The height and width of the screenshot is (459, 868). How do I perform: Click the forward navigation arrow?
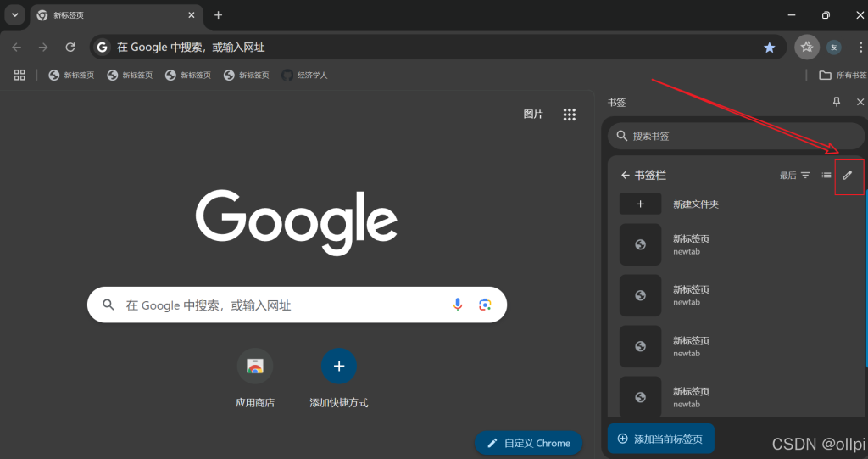[43, 48]
